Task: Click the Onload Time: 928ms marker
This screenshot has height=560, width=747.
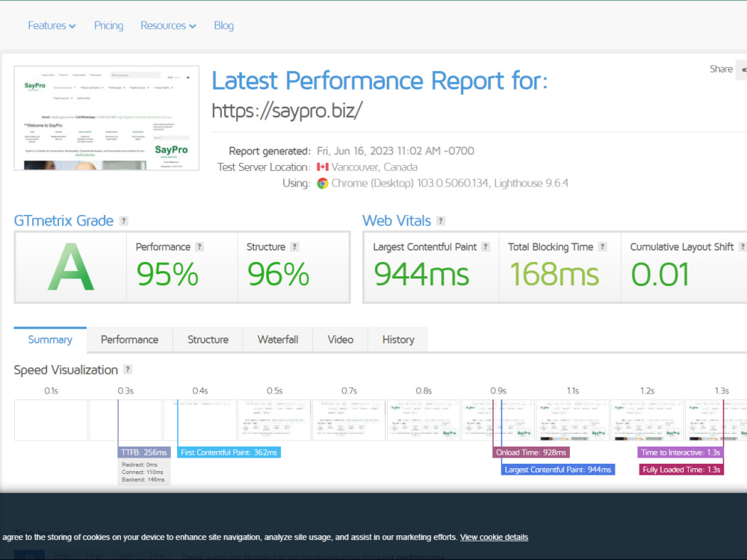Action: (530, 452)
